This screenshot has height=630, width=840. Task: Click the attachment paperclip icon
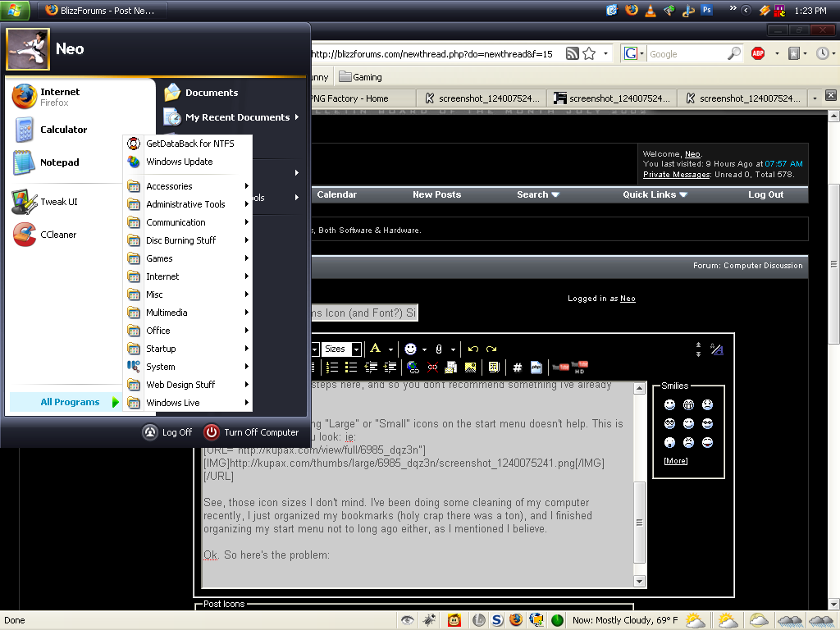[x=439, y=349]
